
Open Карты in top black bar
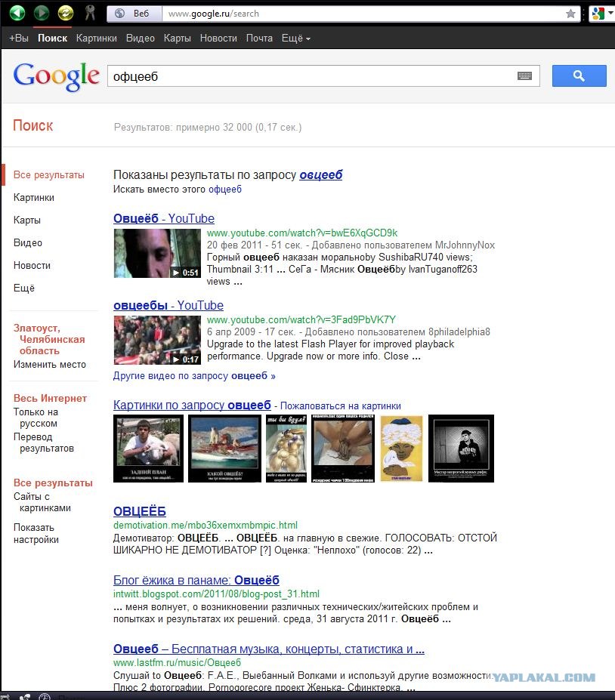coord(178,38)
